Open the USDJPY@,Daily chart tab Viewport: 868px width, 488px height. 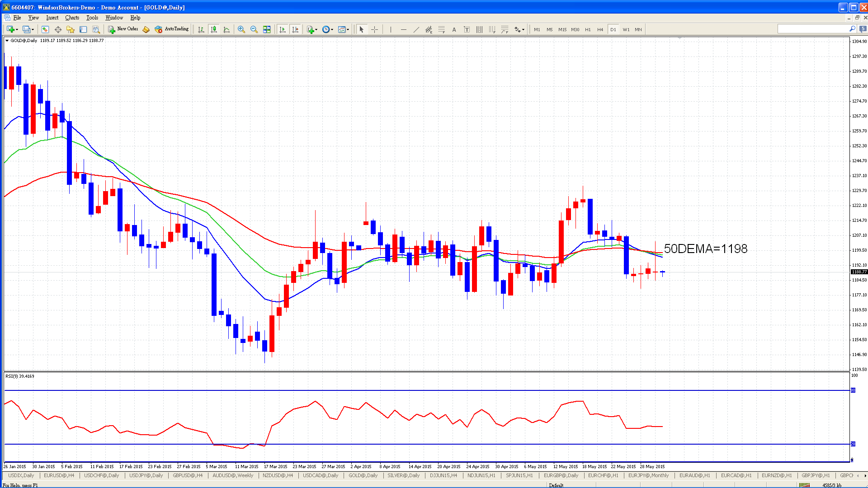(x=146, y=475)
